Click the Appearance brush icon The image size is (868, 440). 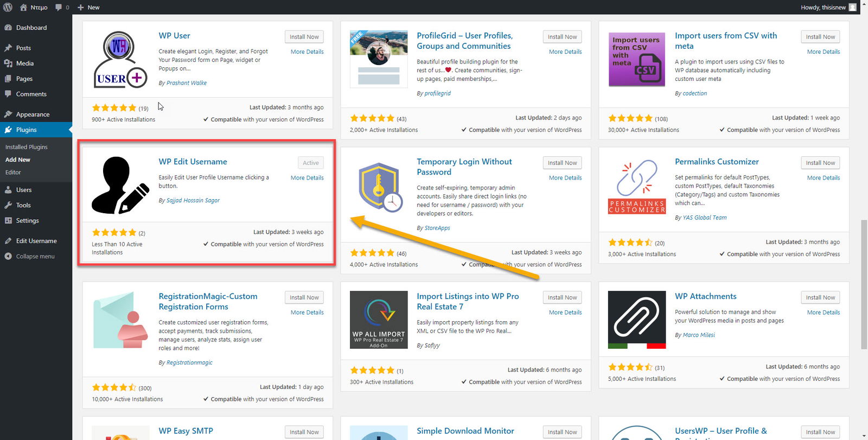tap(8, 114)
